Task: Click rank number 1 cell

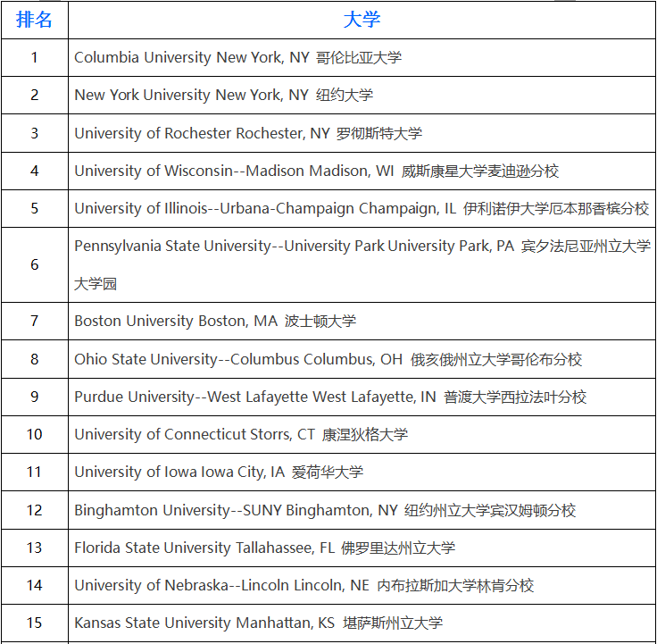Action: pos(34,57)
